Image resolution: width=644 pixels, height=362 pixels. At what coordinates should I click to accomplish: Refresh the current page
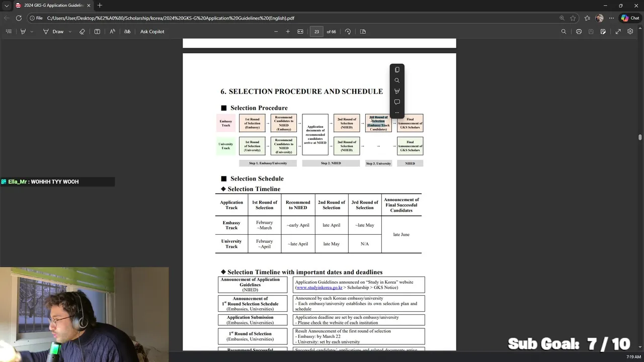pos(19,18)
